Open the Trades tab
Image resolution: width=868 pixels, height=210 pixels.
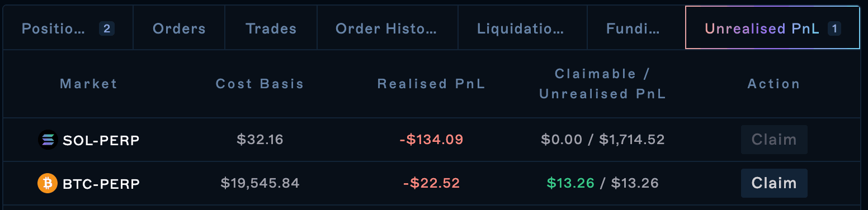(x=271, y=28)
